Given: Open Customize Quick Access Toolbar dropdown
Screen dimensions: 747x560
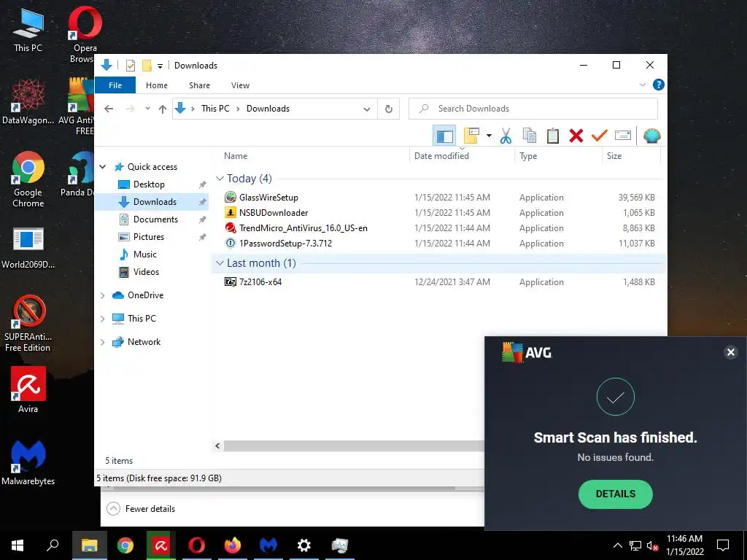Looking at the screenshot, I should coord(160,66).
